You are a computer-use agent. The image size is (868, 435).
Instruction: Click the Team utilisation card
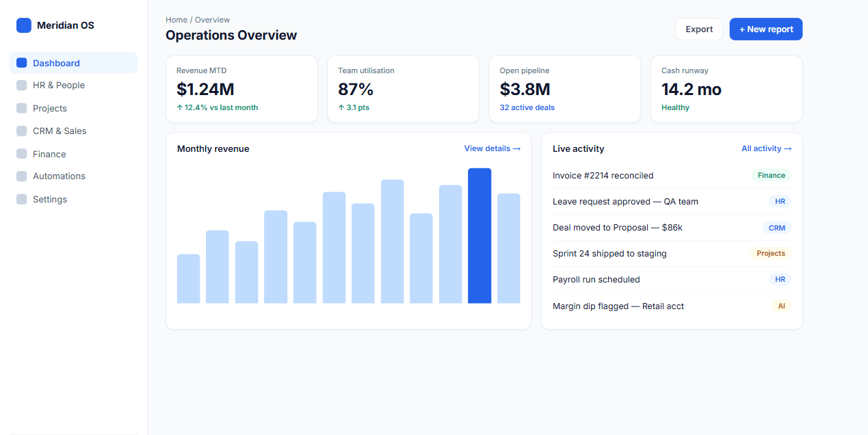[403, 90]
